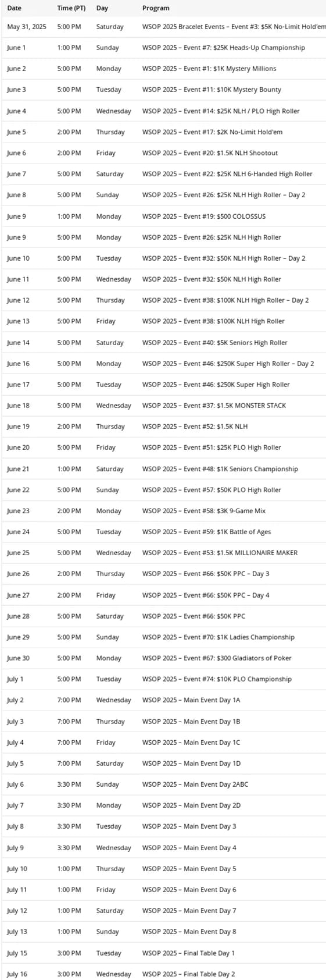The height and width of the screenshot is (980, 326).
Task: Select Main Event Day 2ABC row
Action: pyautogui.click(x=163, y=784)
